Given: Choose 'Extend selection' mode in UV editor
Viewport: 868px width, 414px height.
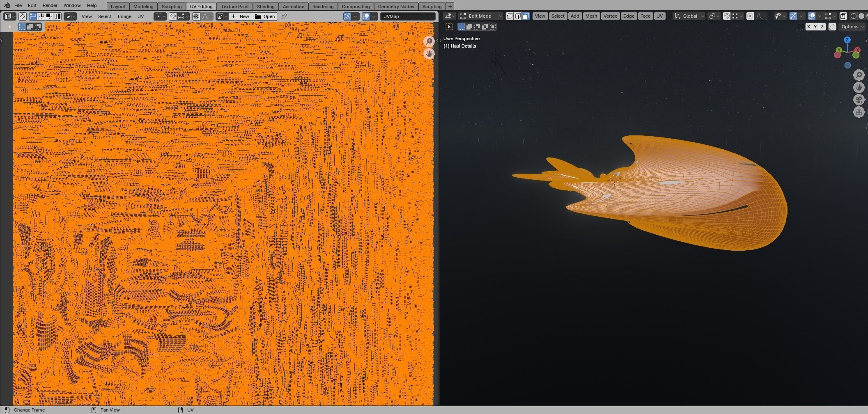Looking at the screenshot, I should pyautogui.click(x=30, y=27).
